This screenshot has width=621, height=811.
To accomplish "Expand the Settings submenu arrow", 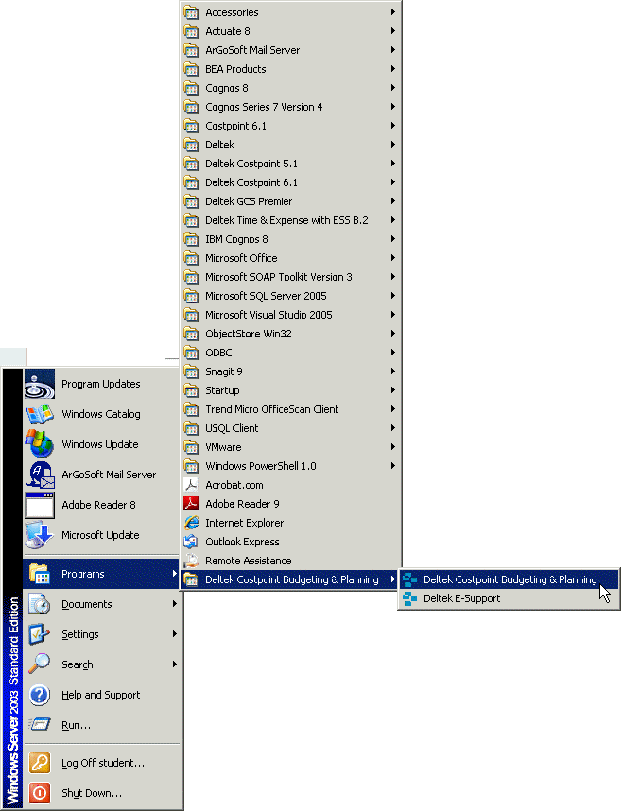I will (175, 634).
